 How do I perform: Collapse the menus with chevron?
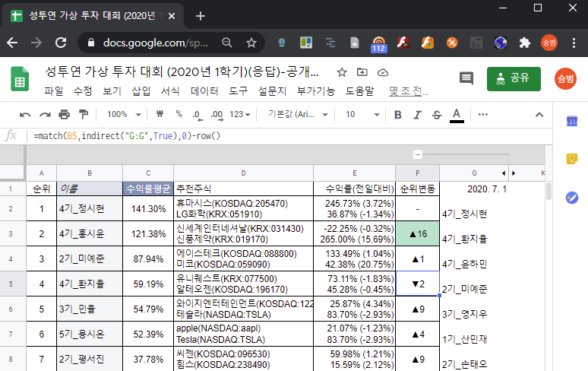pyautogui.click(x=539, y=115)
